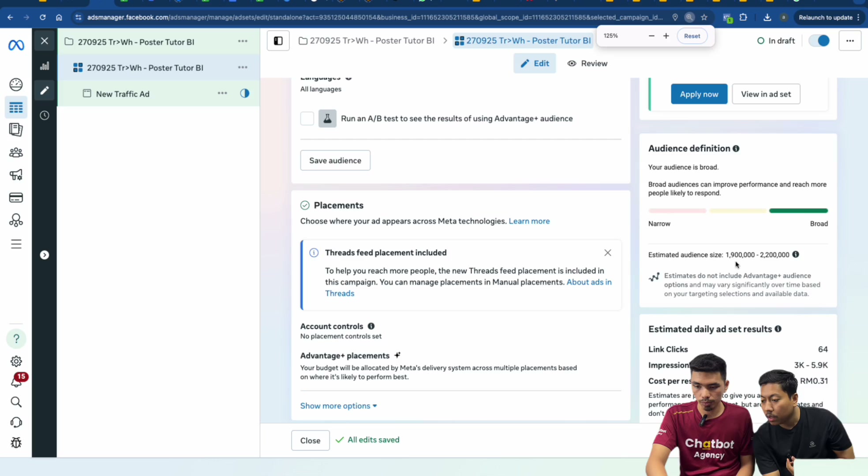868x476 pixels.
Task: Dismiss the Threads feed placement notice
Action: point(608,253)
